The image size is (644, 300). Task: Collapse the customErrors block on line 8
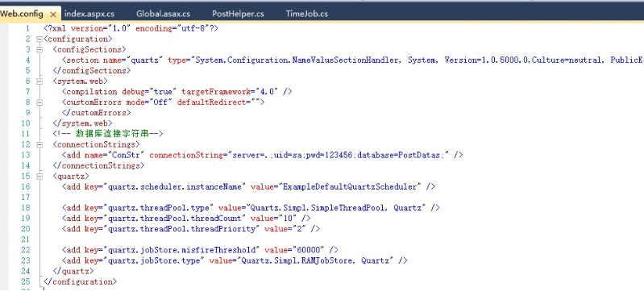(x=39, y=102)
